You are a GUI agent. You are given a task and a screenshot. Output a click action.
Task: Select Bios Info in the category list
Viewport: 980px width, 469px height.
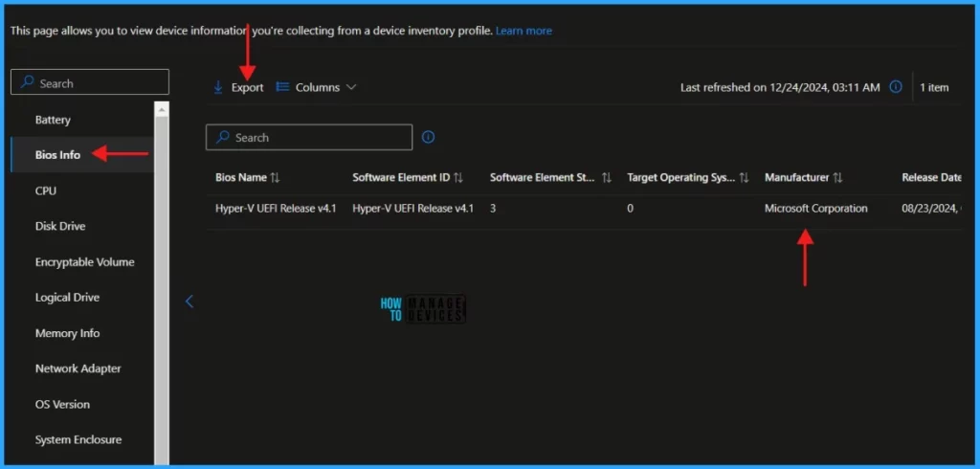click(x=57, y=154)
